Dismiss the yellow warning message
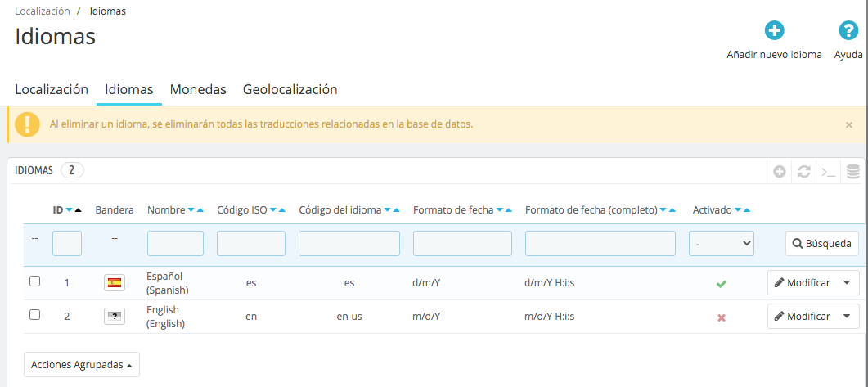This screenshot has width=868, height=387. tap(848, 125)
